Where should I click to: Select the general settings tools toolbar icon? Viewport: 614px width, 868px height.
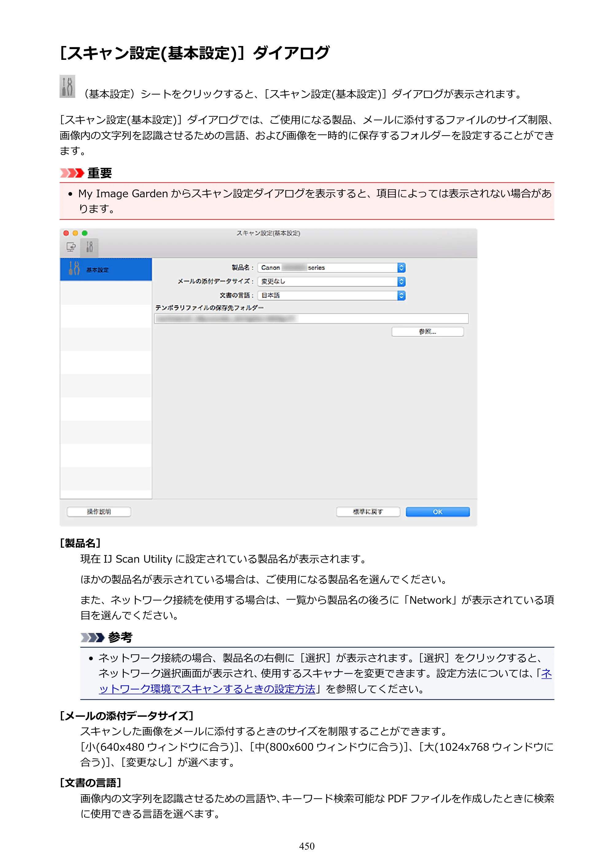[89, 247]
